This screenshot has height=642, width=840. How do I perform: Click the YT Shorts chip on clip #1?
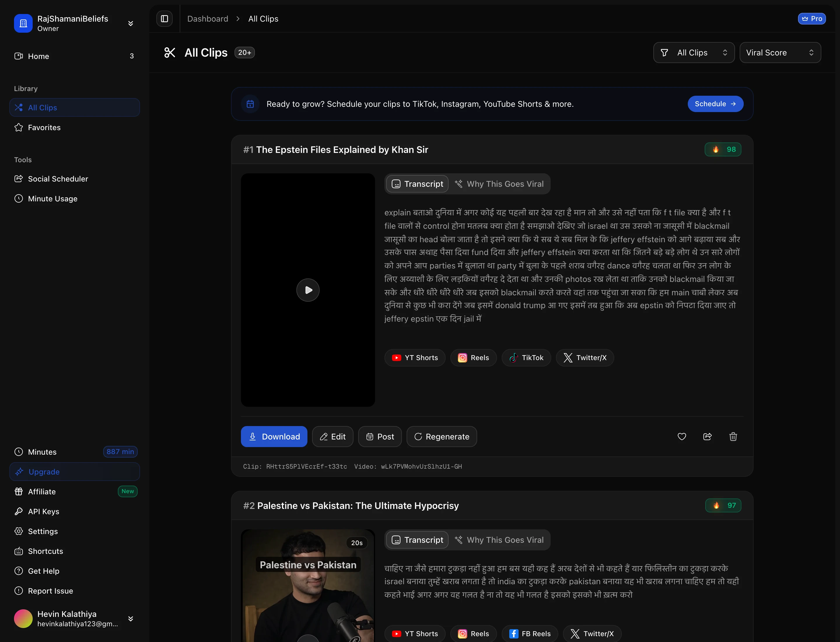[x=415, y=358]
